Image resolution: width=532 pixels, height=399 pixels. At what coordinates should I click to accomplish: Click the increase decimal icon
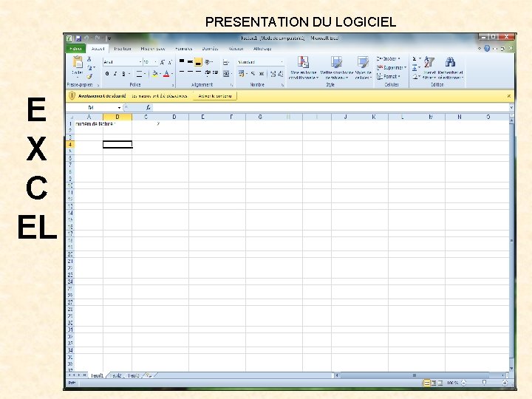[273, 74]
